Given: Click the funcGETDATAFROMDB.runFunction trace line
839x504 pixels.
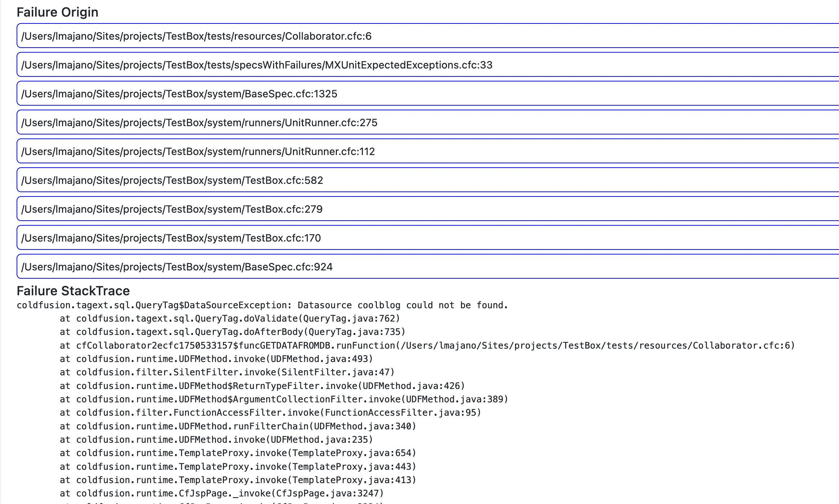Looking at the screenshot, I should tap(427, 346).
